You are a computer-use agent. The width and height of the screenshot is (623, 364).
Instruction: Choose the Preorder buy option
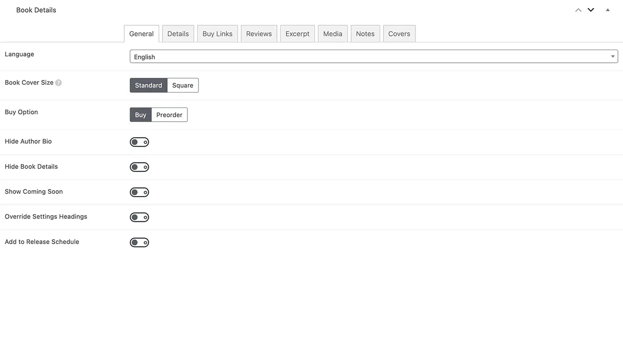[x=169, y=114]
